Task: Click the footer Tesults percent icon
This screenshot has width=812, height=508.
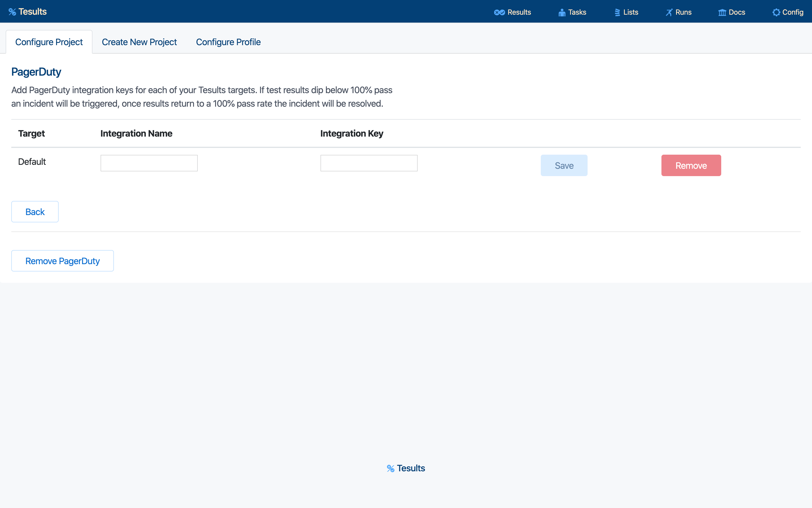Action: pyautogui.click(x=390, y=468)
